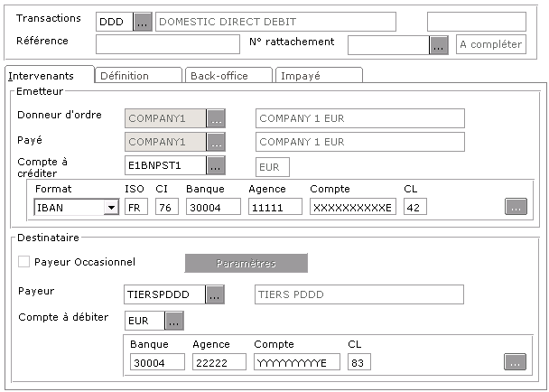Expand the Format IBAN dropdown
Viewport: 549px width, 392px height.
pos(111,207)
